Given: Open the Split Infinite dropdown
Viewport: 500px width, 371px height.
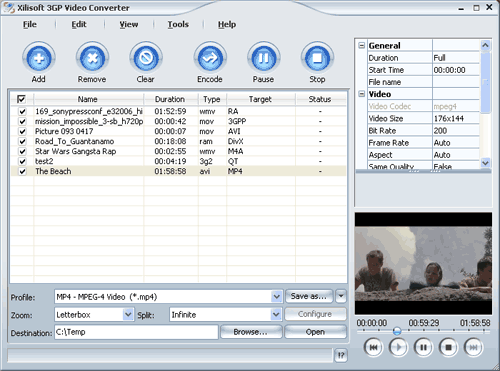Looking at the screenshot, I should coord(275,314).
